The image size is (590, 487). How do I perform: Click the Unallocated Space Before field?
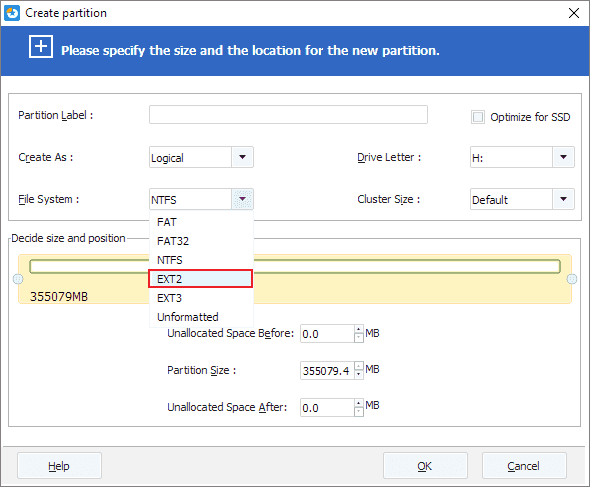coord(327,334)
